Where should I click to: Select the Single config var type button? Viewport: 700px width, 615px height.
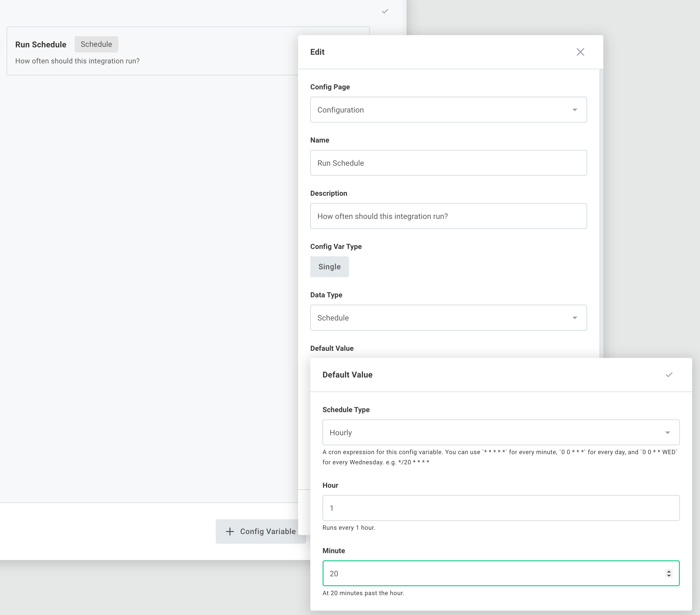coord(329,267)
